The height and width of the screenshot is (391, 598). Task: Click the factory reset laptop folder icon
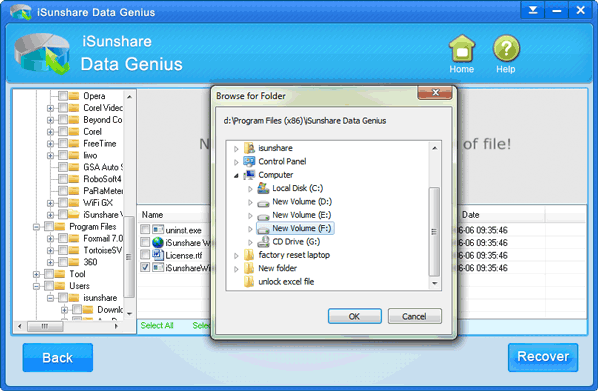click(x=249, y=255)
